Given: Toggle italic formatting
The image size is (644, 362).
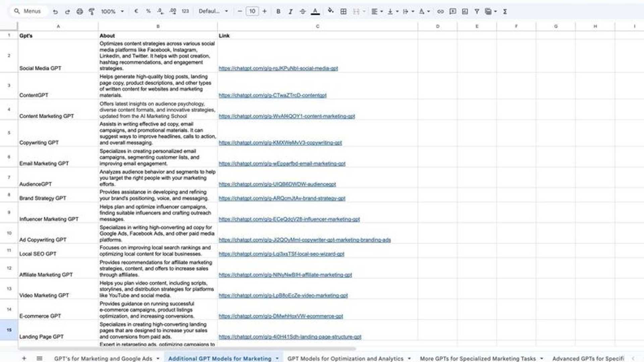Looking at the screenshot, I should click(x=290, y=11).
